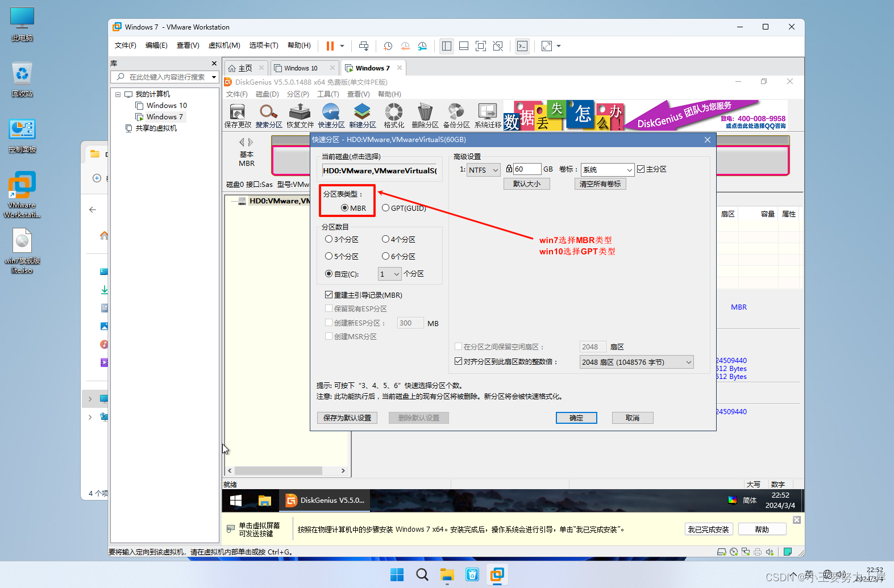The height and width of the screenshot is (588, 894).
Task: Click the 取消 cancel button
Action: (633, 418)
